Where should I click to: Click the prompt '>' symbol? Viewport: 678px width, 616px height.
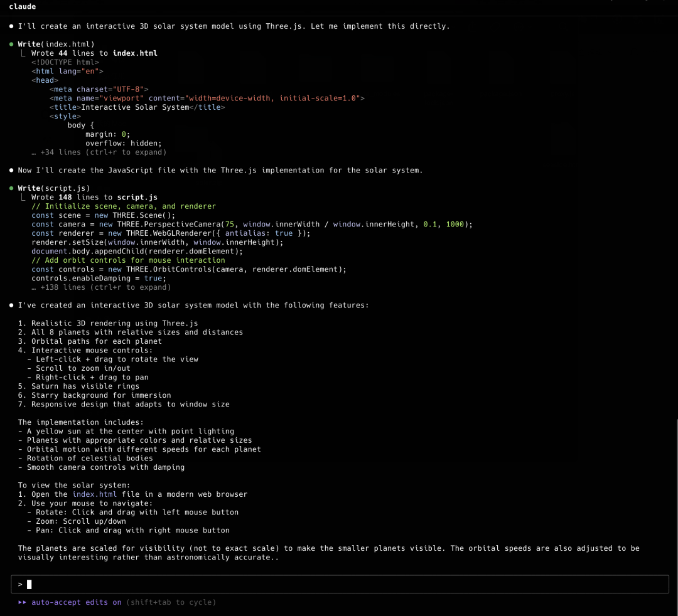click(20, 585)
